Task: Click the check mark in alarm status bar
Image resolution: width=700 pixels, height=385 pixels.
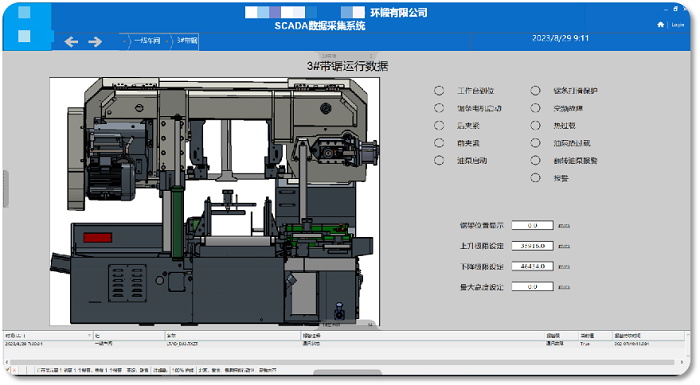Action: pyautogui.click(x=8, y=370)
